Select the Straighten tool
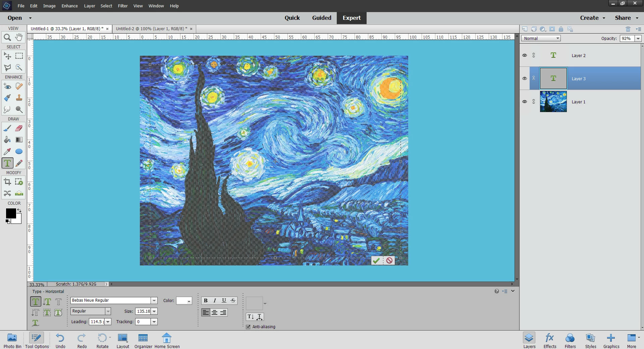Screen dimensions: 644x349 coord(19,193)
